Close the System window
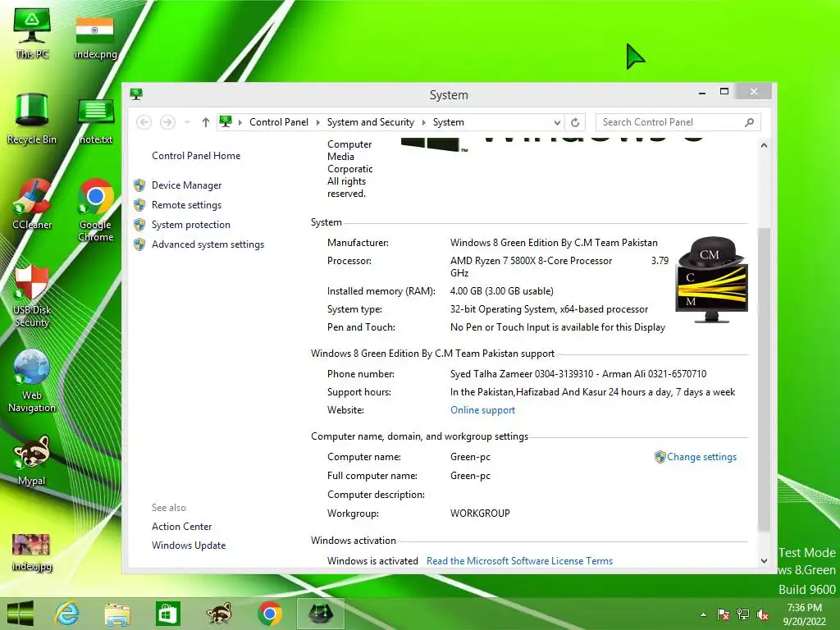 (754, 92)
